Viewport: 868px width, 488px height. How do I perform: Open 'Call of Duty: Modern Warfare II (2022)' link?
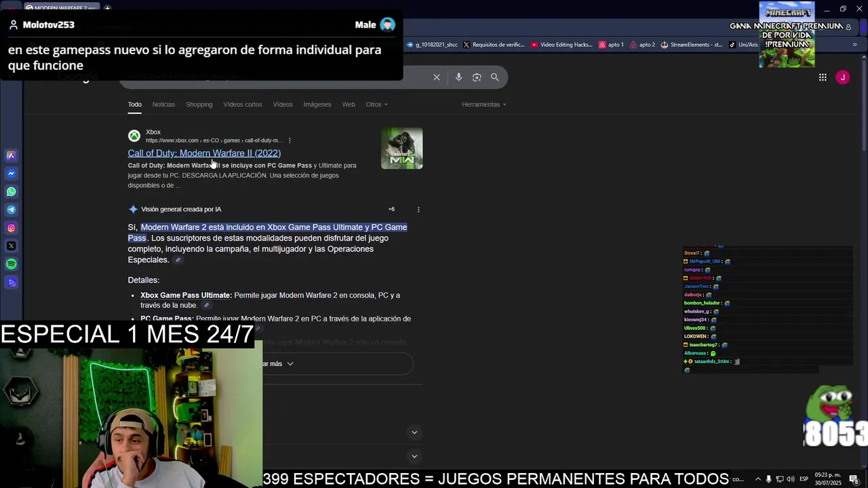tap(204, 153)
